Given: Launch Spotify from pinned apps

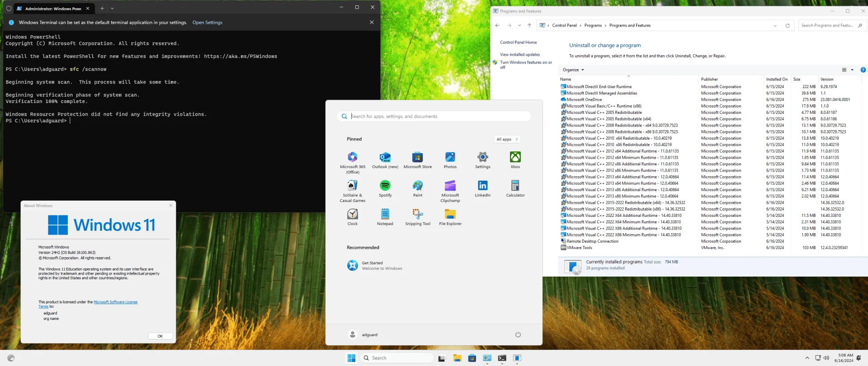Looking at the screenshot, I should (x=385, y=189).
